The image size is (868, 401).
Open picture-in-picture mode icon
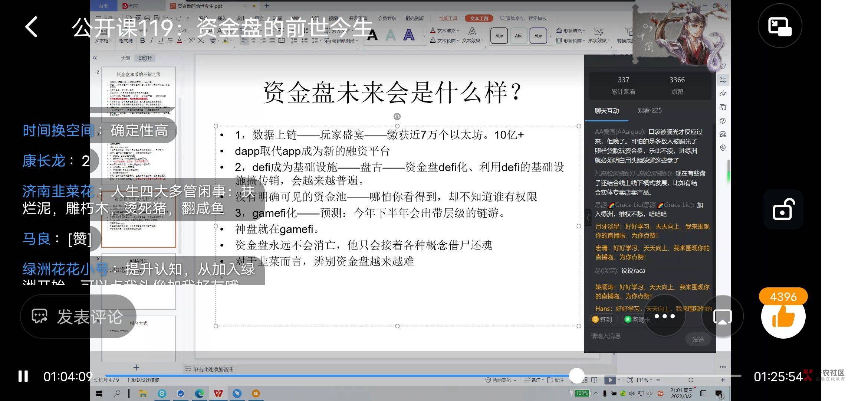[x=780, y=26]
